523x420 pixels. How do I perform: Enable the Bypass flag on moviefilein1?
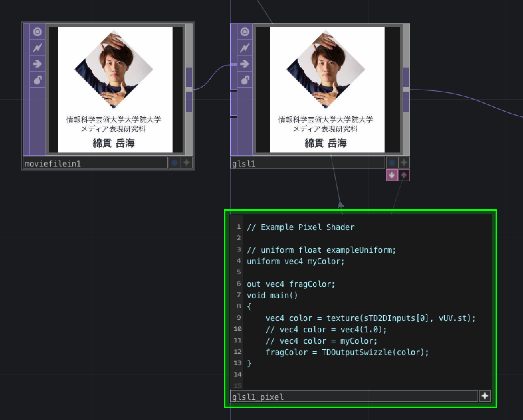coord(37,47)
